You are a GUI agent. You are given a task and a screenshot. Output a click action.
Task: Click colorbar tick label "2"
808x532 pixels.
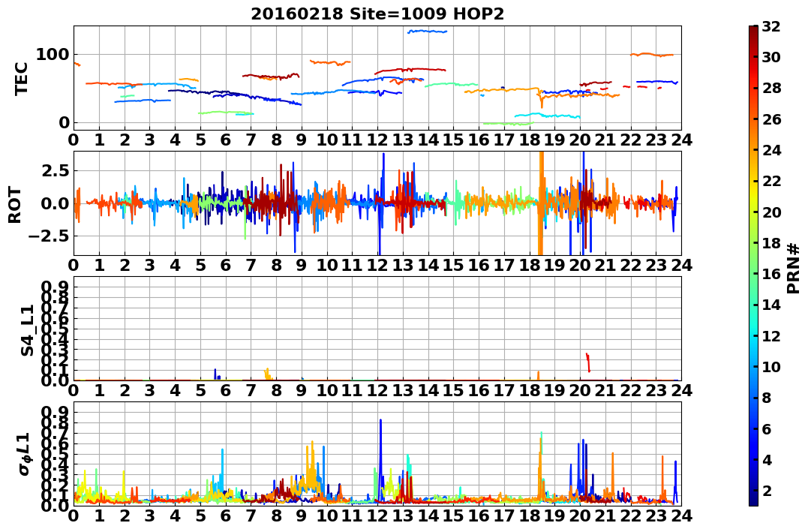pyautogui.click(x=767, y=490)
